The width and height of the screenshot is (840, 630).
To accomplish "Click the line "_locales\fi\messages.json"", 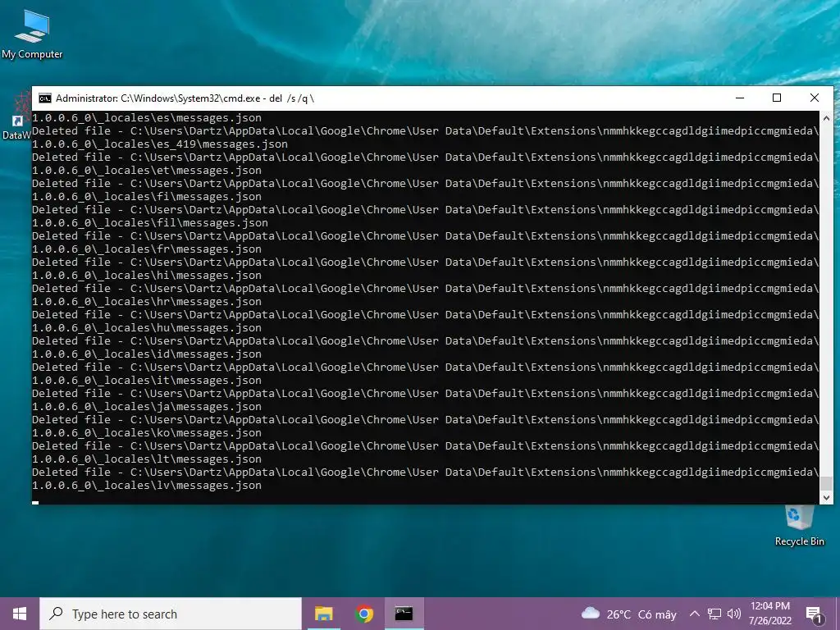I will (x=147, y=197).
